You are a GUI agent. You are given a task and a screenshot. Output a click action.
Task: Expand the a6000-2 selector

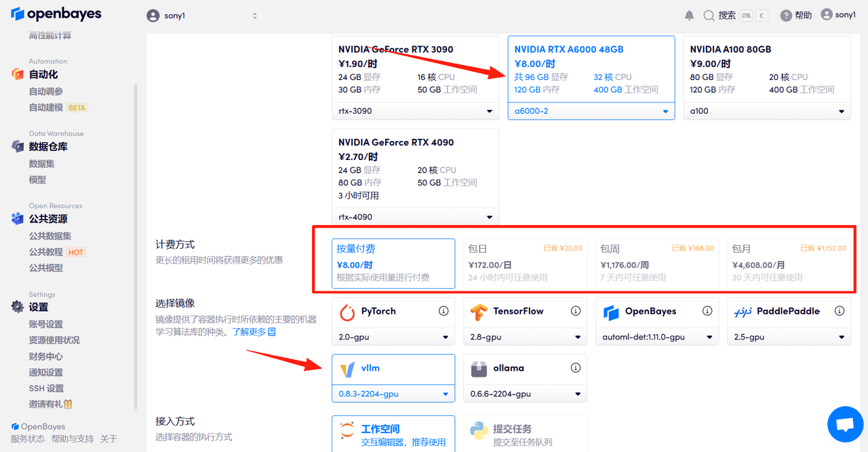[x=591, y=111]
